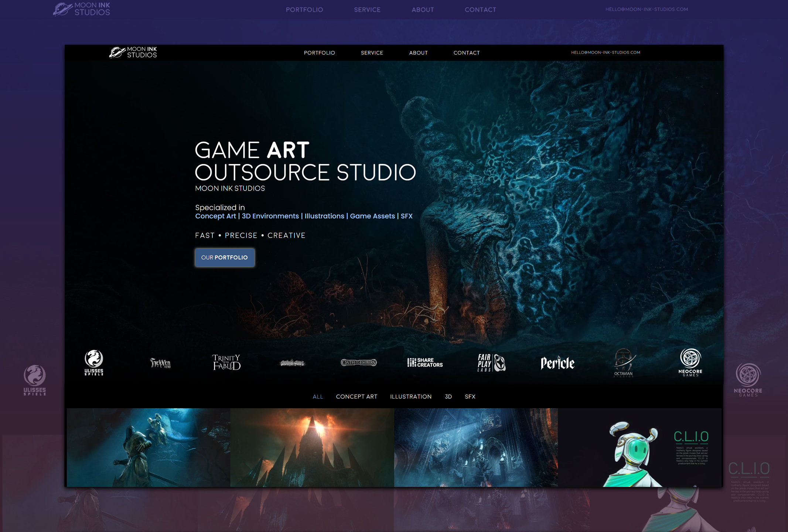Click the hello@moon-ink-studios.com email link
This screenshot has width=788, height=532.
(x=605, y=52)
